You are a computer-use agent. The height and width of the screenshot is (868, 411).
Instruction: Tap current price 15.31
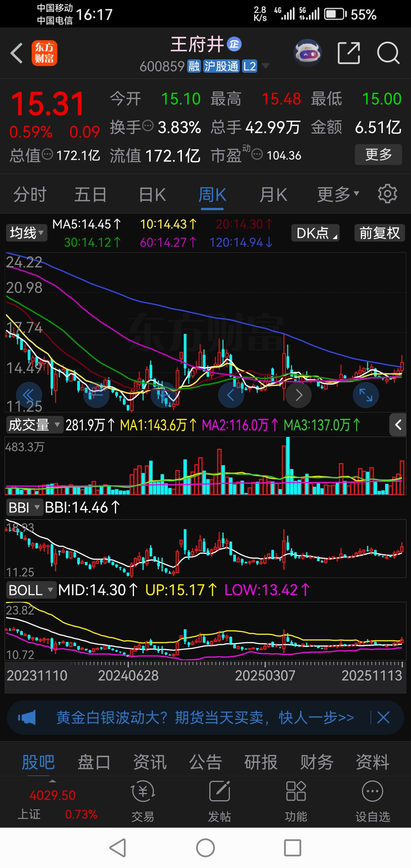click(48, 104)
